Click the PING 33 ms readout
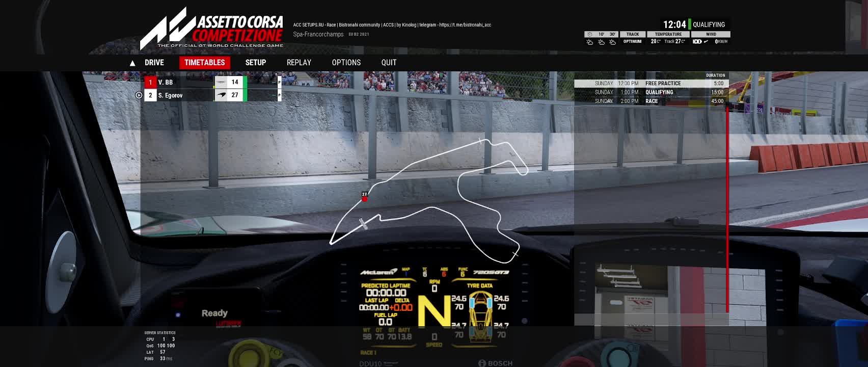Viewport: 868px width, 367px height. [x=158, y=359]
